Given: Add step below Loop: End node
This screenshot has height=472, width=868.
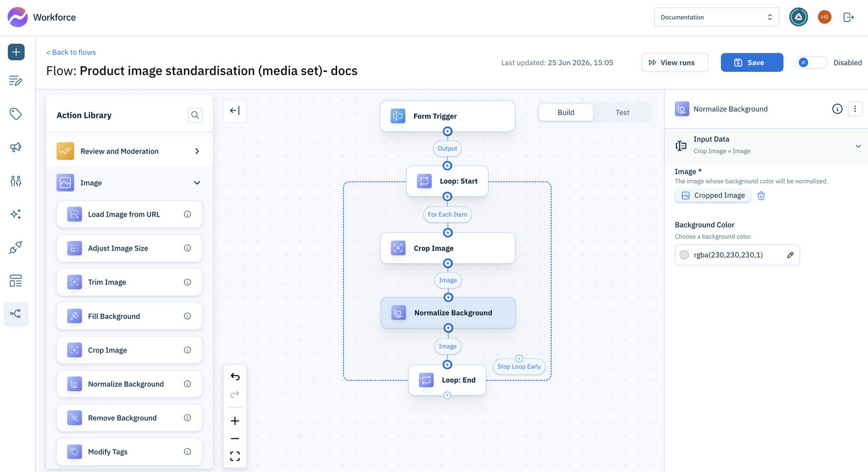Looking at the screenshot, I should pos(447,395).
